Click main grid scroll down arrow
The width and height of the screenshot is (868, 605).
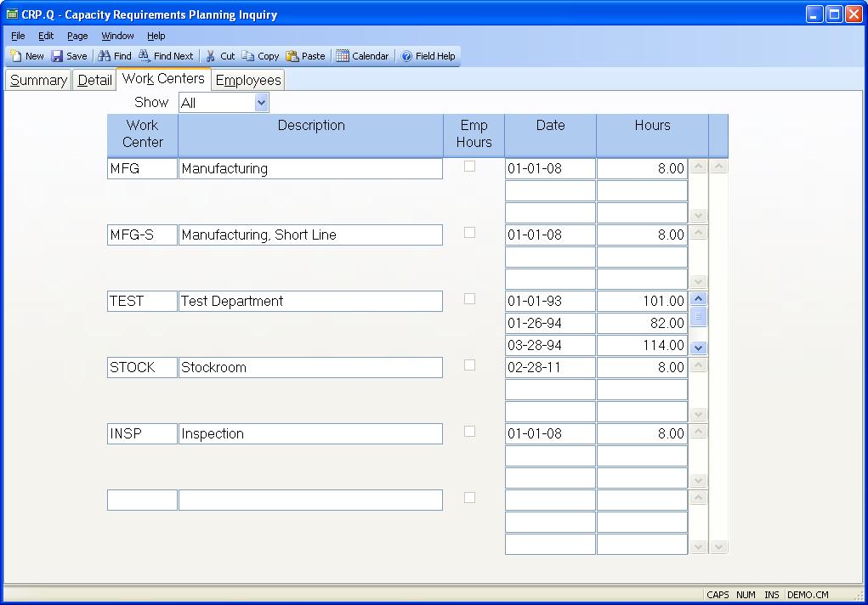coord(718,547)
